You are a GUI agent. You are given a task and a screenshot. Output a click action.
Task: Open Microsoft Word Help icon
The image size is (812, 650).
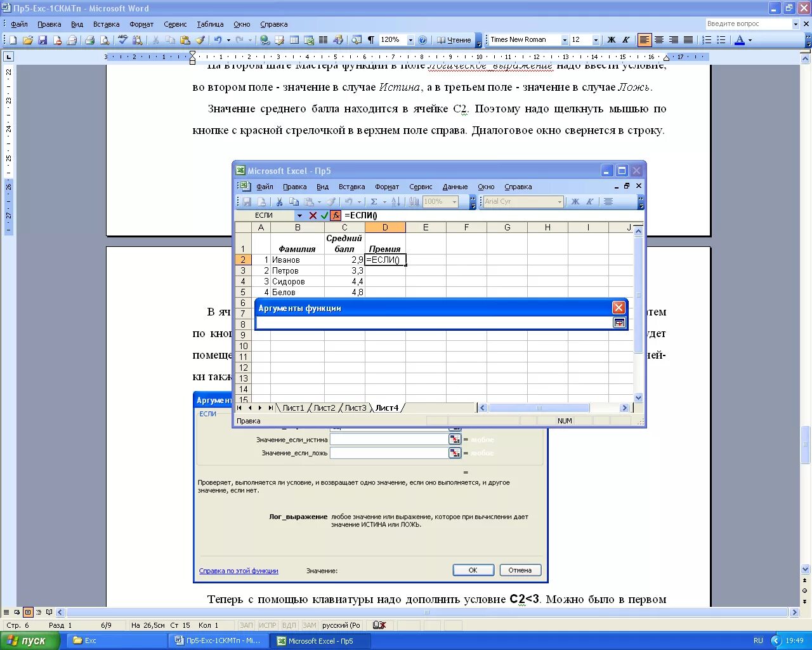[x=422, y=40]
